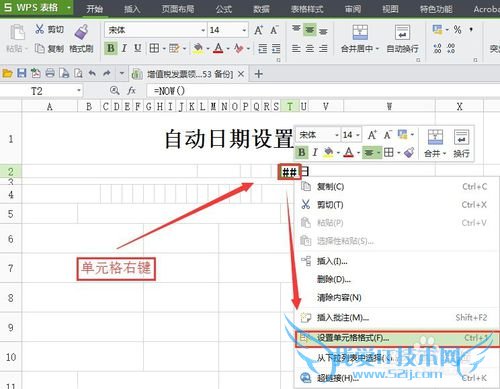
Task: Align text left in ribbon
Action: 296,49
